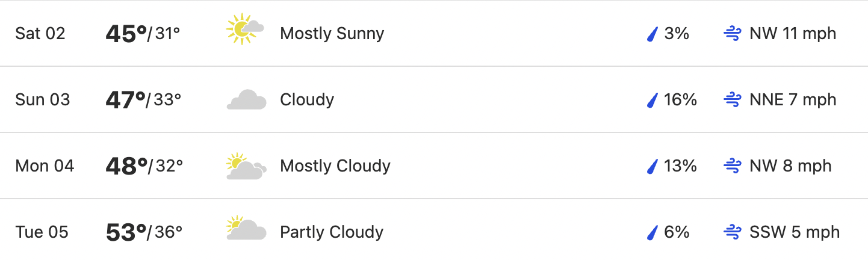Click the Cloudy weather icon for Sunday

point(246,99)
